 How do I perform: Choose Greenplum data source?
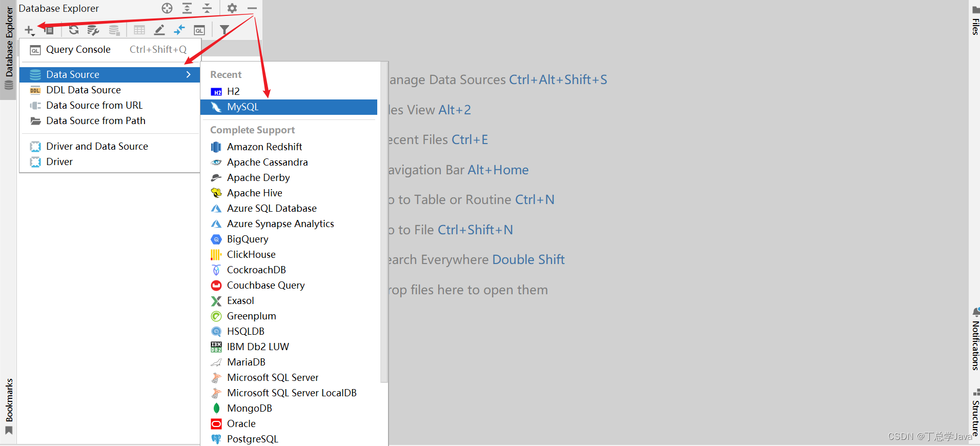[x=289, y=316]
